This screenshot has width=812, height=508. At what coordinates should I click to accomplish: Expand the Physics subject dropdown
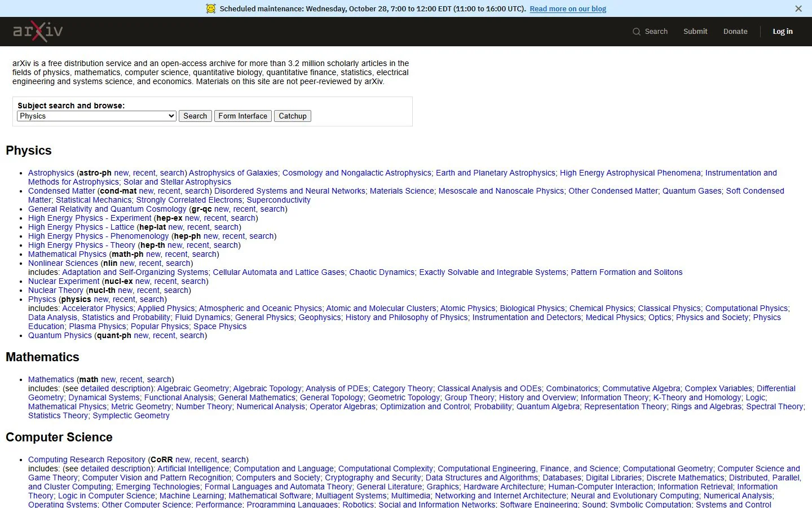click(97, 116)
